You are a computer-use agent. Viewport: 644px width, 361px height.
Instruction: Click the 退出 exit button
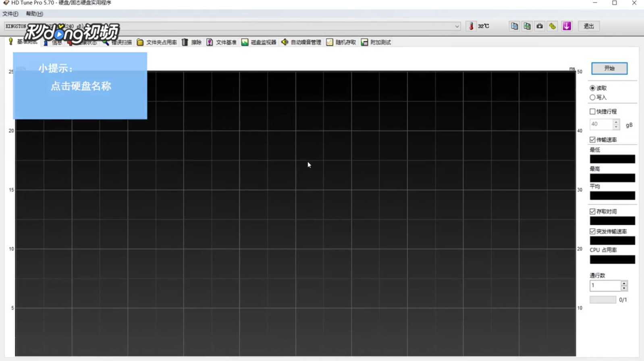(x=589, y=26)
